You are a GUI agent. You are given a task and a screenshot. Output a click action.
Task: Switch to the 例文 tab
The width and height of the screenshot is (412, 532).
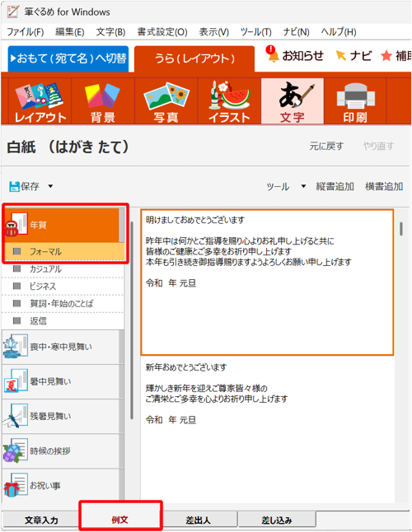point(120,519)
